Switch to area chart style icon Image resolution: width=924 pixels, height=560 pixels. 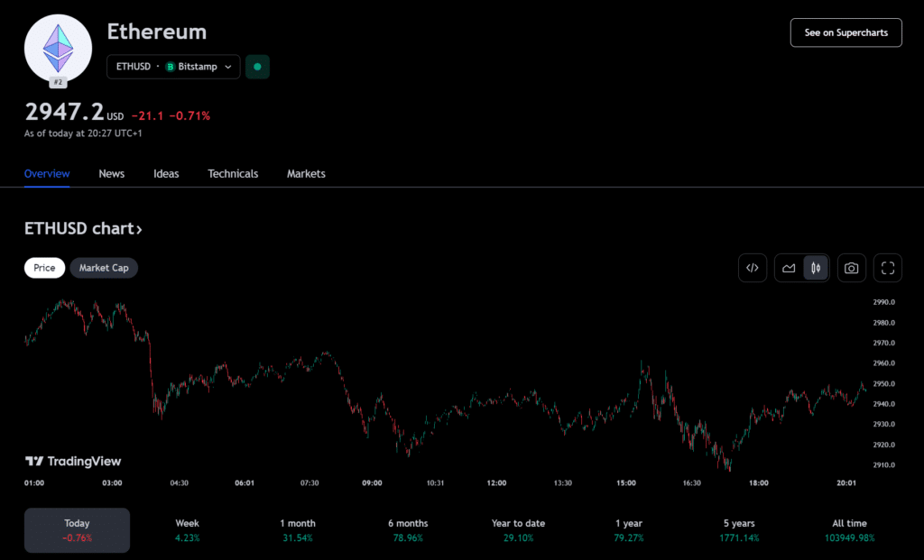pyautogui.click(x=789, y=268)
